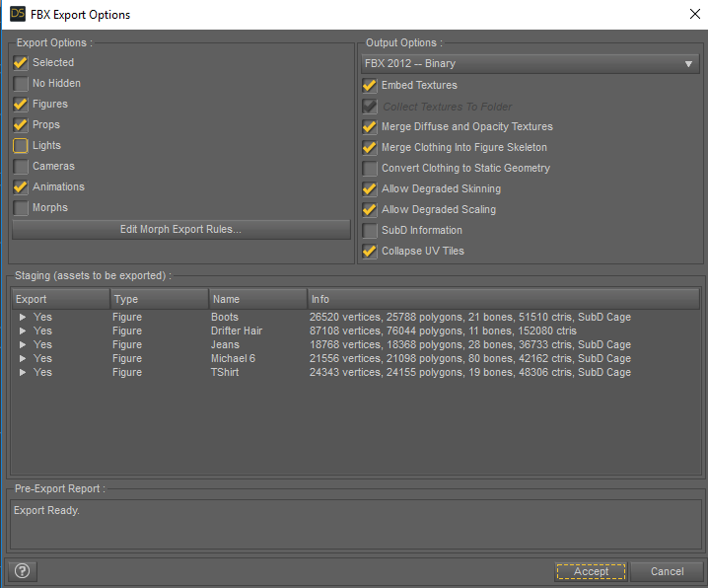Uncheck the Selected export option
The image size is (708, 588).
point(21,62)
